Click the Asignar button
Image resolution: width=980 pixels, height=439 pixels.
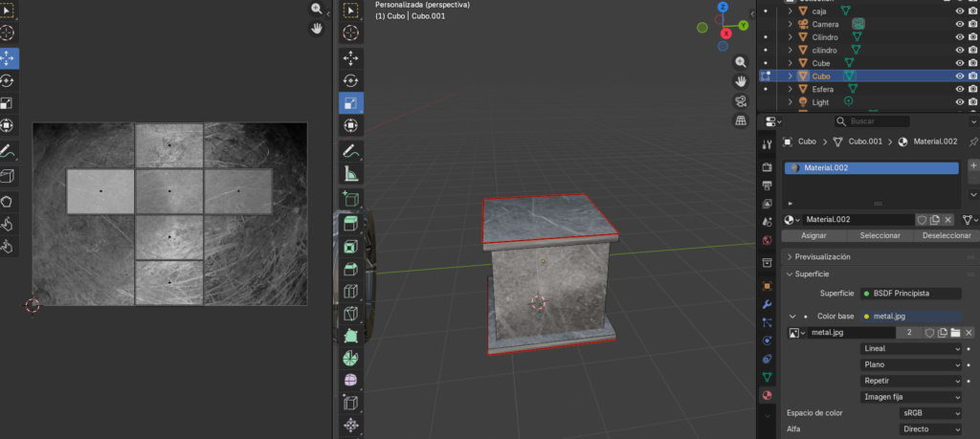[x=813, y=235]
